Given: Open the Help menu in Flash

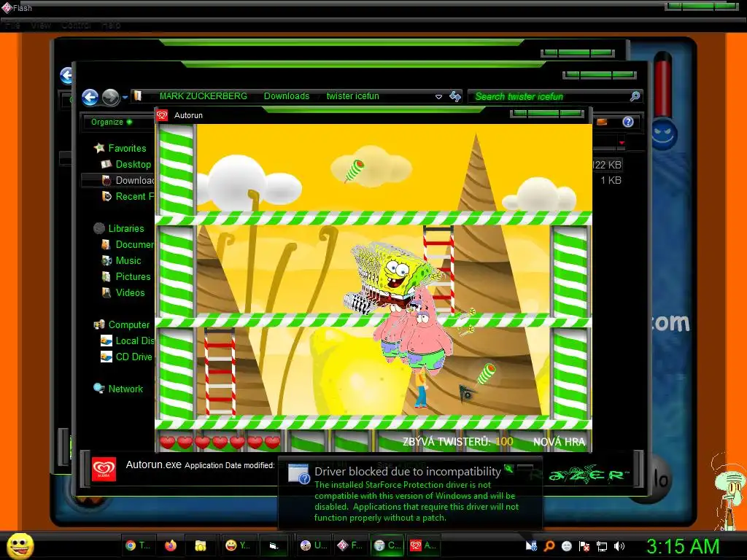Looking at the screenshot, I should 111,25.
